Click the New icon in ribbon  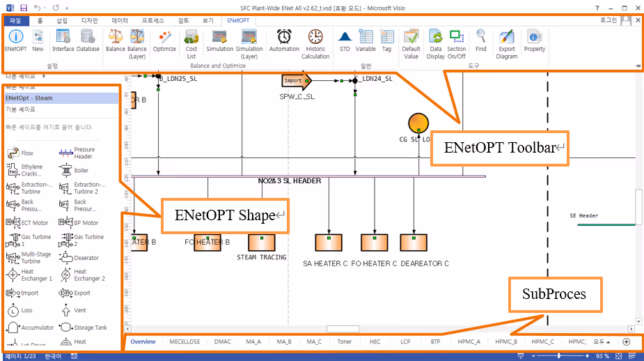(x=38, y=40)
